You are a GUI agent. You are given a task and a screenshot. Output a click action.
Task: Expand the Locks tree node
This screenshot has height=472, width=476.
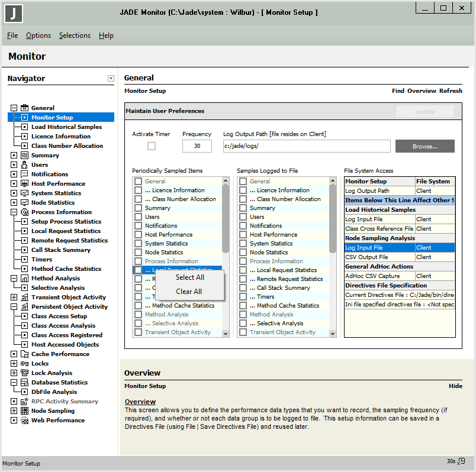(14, 363)
